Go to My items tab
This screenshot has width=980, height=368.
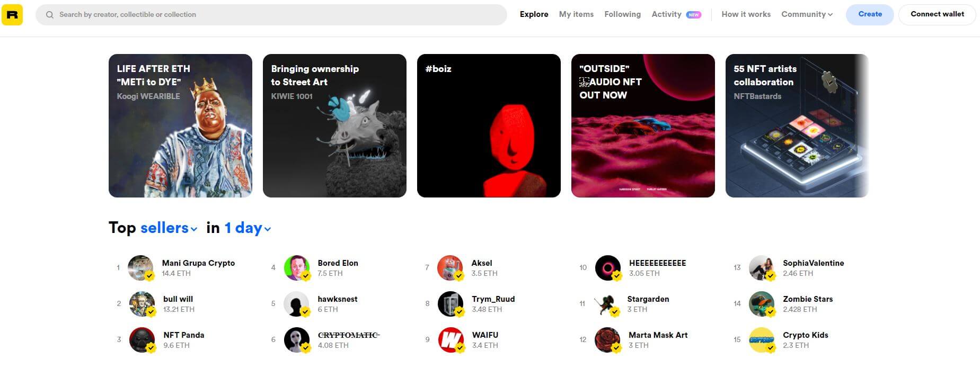(x=576, y=14)
